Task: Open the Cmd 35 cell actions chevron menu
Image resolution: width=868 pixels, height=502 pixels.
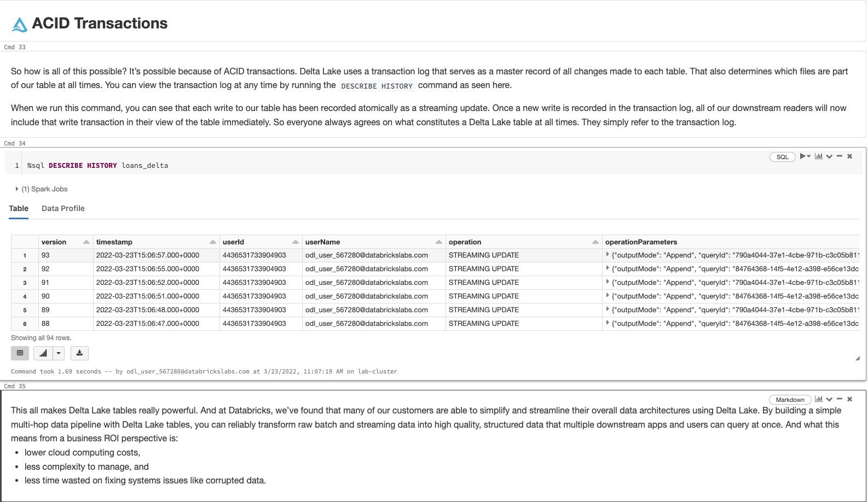Action: pos(829,400)
